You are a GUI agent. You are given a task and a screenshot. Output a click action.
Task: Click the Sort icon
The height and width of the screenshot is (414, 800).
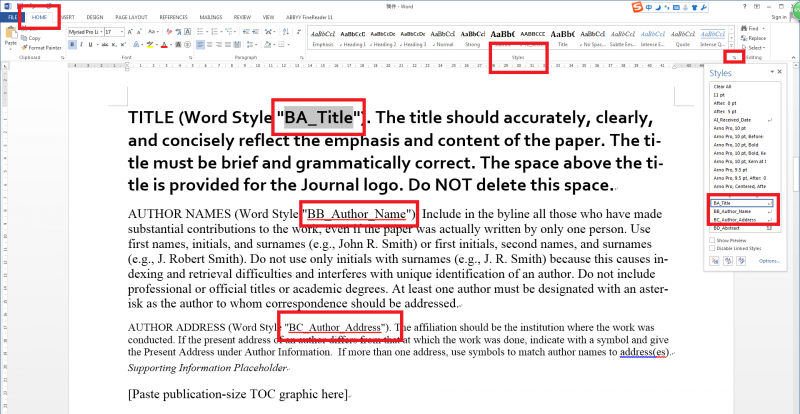pyautogui.click(x=286, y=32)
